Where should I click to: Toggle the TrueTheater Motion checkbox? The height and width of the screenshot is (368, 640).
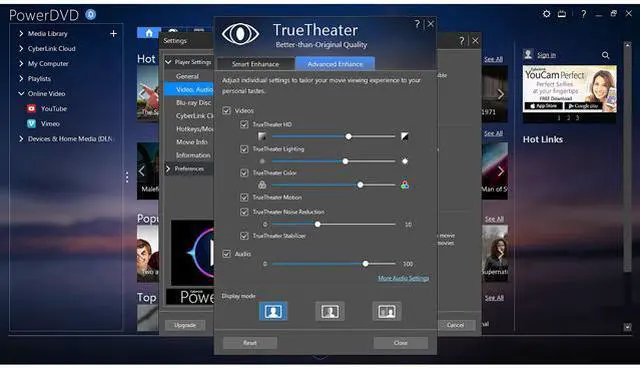[x=244, y=197]
